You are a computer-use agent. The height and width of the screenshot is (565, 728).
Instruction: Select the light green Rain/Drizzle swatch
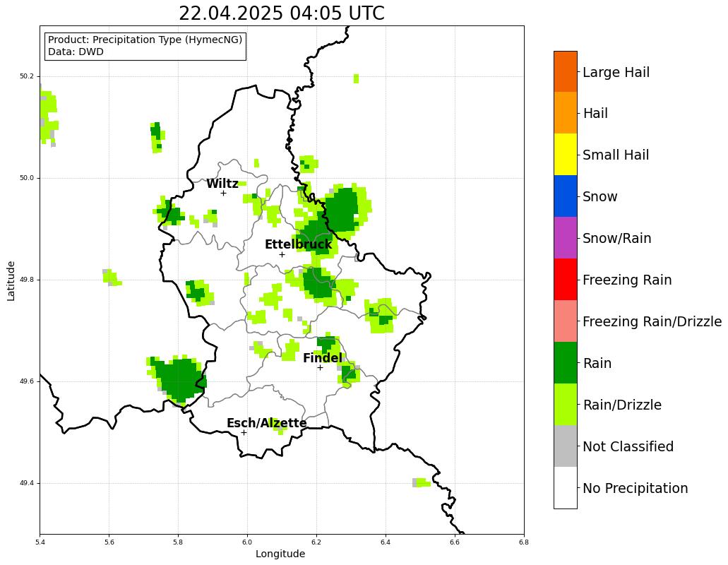point(566,405)
